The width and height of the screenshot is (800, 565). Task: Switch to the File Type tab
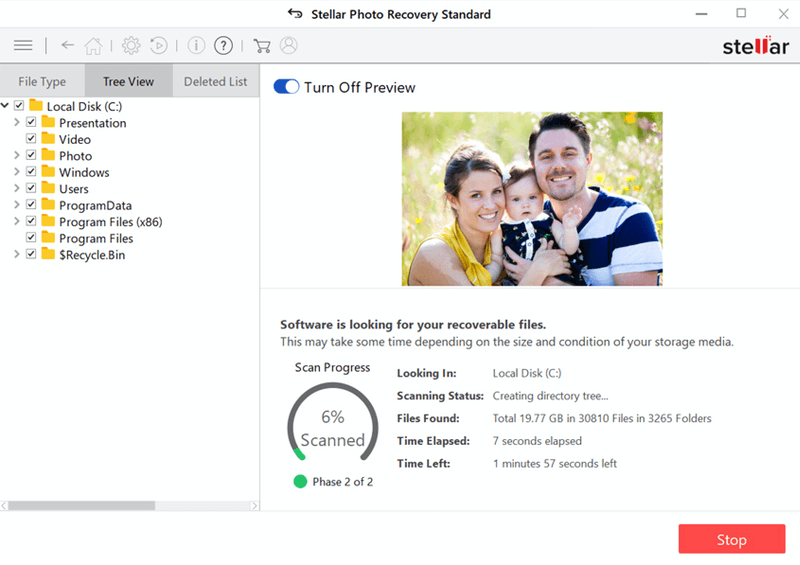42,81
